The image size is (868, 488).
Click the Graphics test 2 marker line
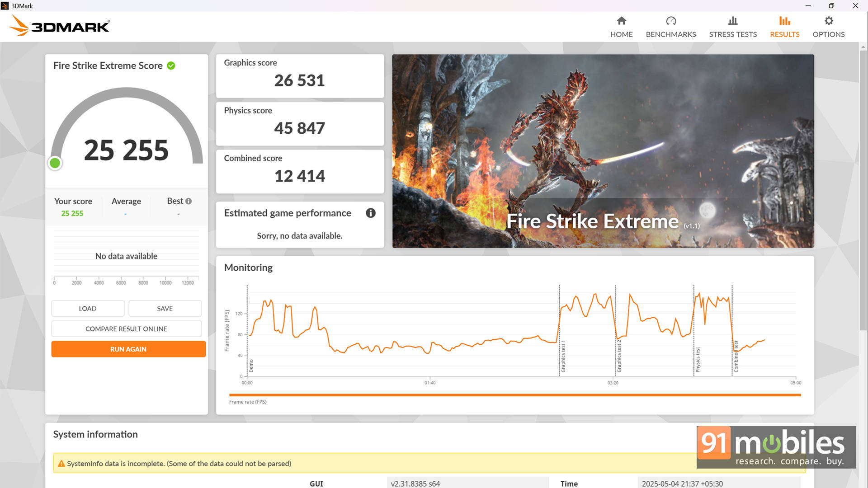pyautogui.click(x=615, y=330)
